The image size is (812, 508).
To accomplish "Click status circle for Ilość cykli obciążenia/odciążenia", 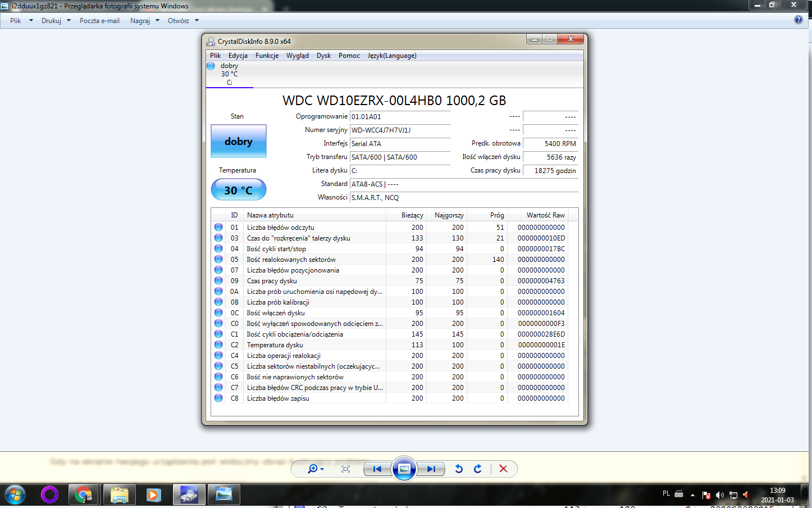I will click(218, 334).
